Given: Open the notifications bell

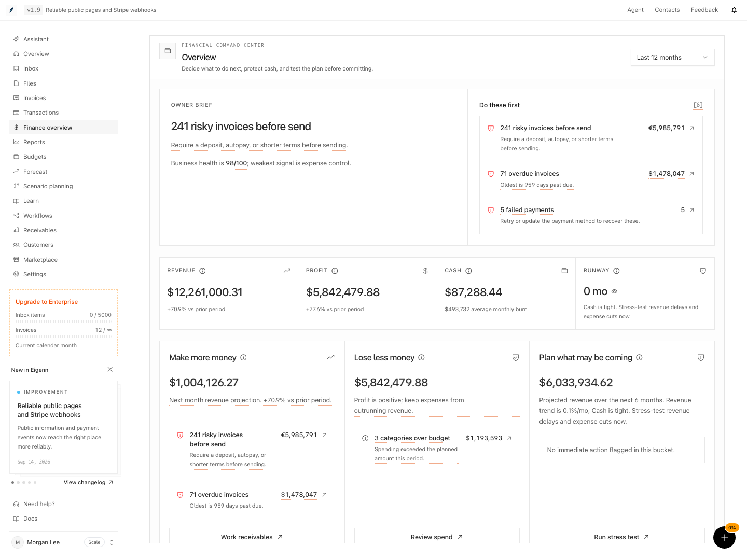Looking at the screenshot, I should click(734, 10).
